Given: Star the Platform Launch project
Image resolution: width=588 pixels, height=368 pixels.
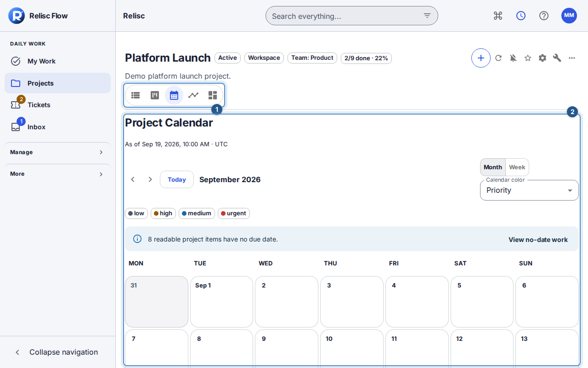Looking at the screenshot, I should coord(528,58).
